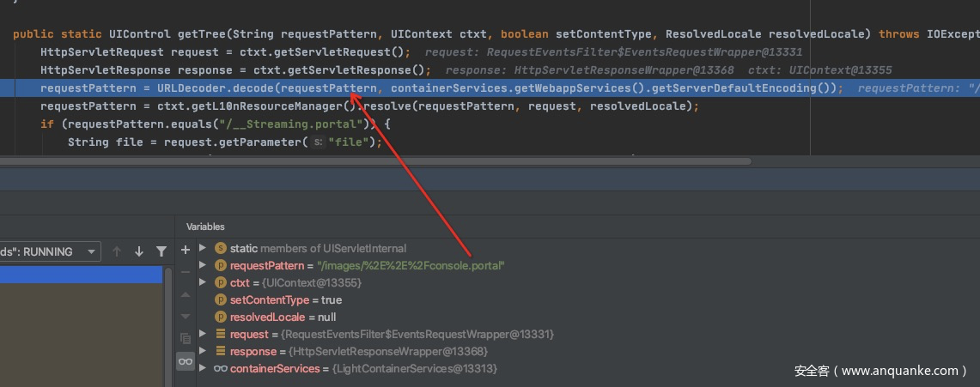Select the resolvedLocale variable row
The image size is (980, 387).
[x=282, y=317]
